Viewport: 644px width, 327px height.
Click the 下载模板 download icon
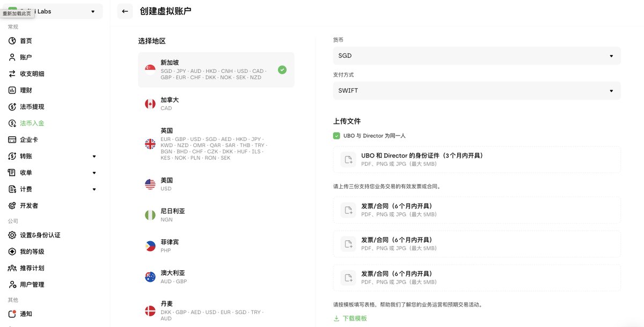(x=336, y=318)
